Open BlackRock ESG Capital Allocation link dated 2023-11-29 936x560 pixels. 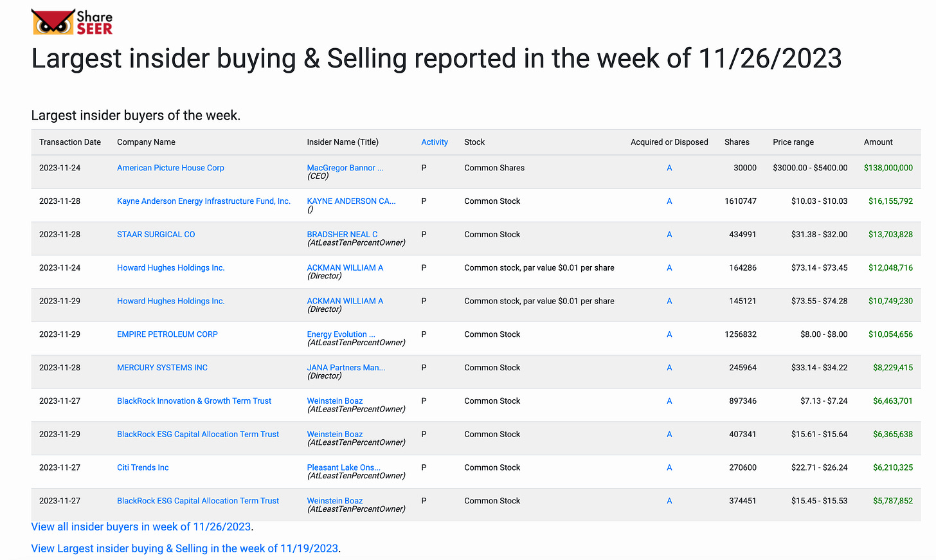198,435
